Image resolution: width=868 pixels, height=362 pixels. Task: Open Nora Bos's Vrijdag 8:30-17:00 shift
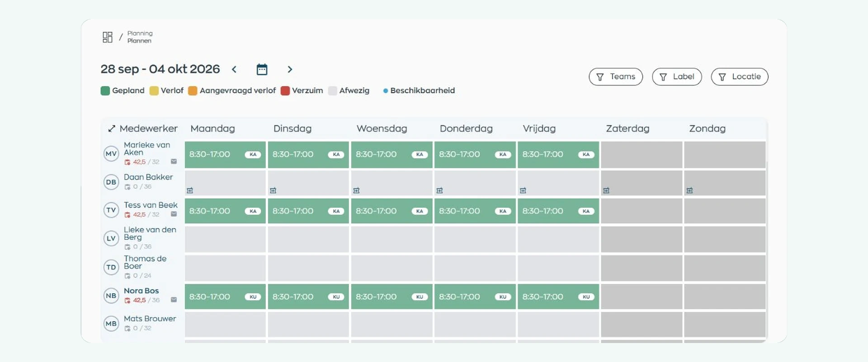[558, 296]
